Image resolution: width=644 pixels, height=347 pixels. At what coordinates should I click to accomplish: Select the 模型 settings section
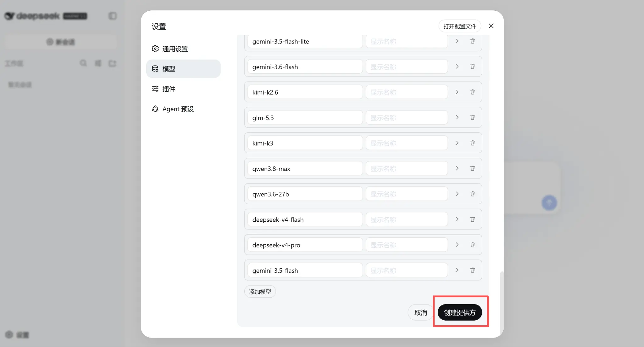pyautogui.click(x=183, y=69)
